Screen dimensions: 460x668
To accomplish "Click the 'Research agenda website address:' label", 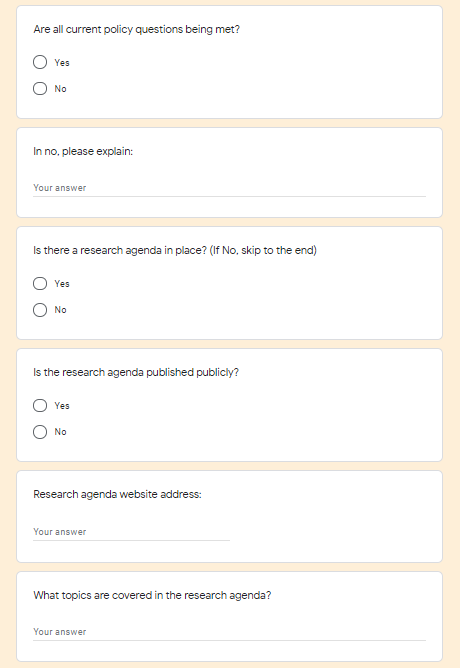I will tap(118, 494).
